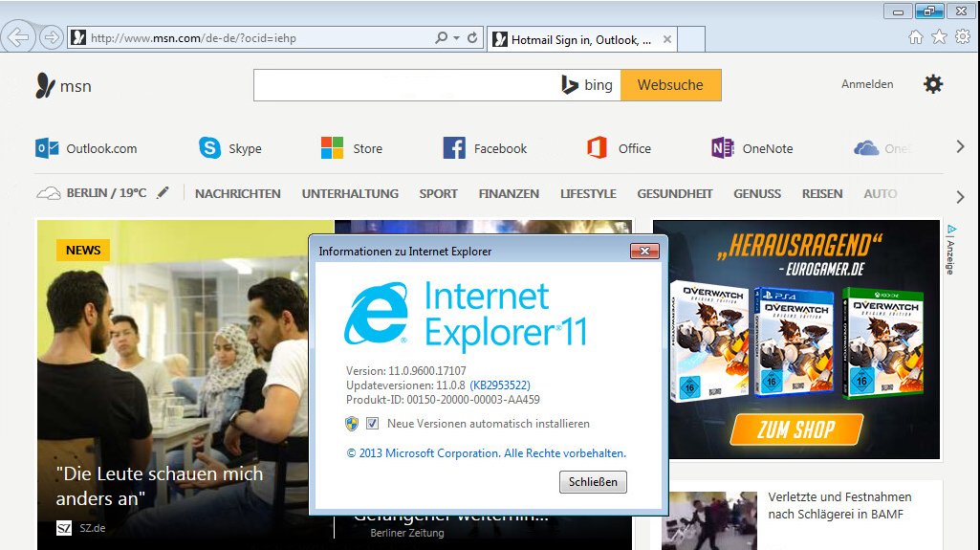Viewport: 980px width, 550px height.
Task: Click the browser Home icon
Action: tap(916, 37)
